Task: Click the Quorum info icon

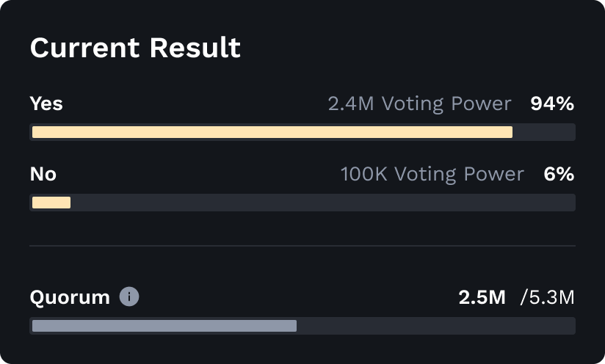Action: tap(129, 297)
